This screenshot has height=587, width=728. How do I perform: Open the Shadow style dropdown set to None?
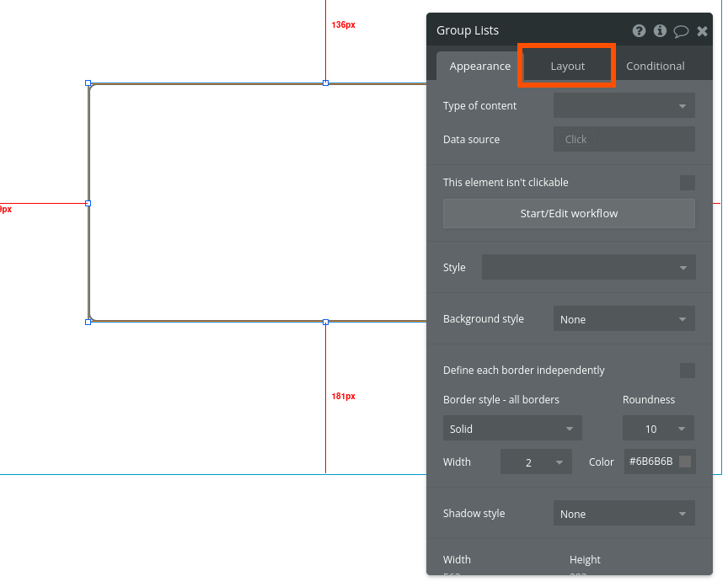click(x=624, y=513)
